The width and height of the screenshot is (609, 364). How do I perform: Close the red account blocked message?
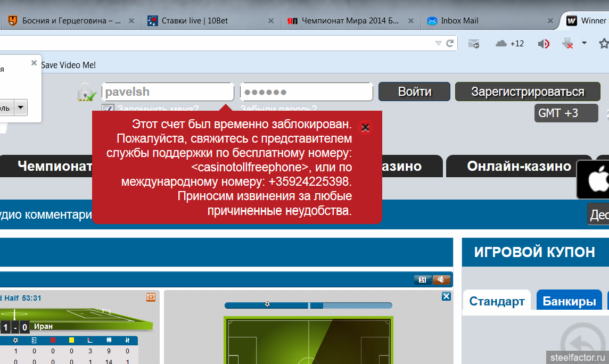point(365,128)
